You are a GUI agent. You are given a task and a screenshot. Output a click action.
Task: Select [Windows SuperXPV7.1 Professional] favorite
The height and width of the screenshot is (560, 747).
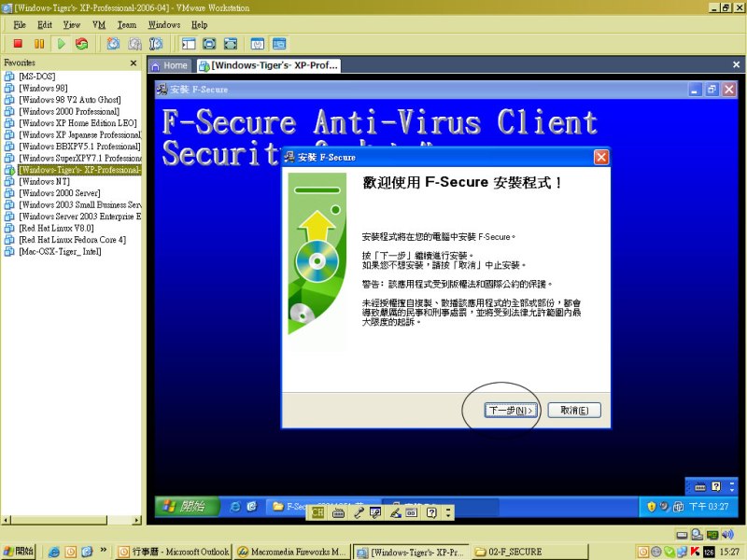coord(79,158)
